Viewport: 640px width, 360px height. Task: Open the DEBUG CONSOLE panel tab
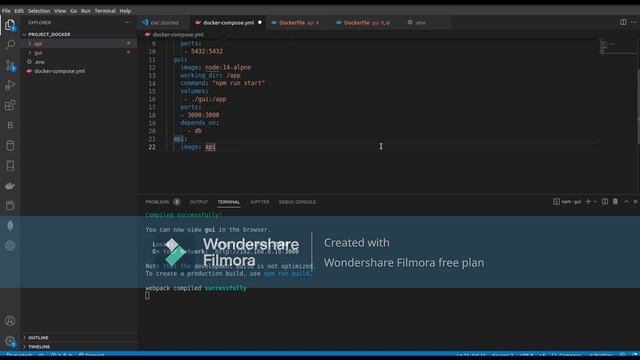pos(297,202)
